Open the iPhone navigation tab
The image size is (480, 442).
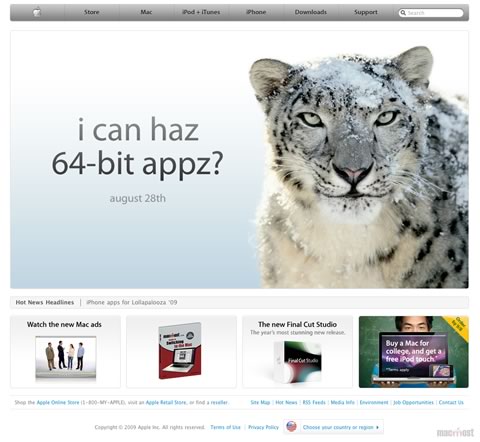coord(256,12)
